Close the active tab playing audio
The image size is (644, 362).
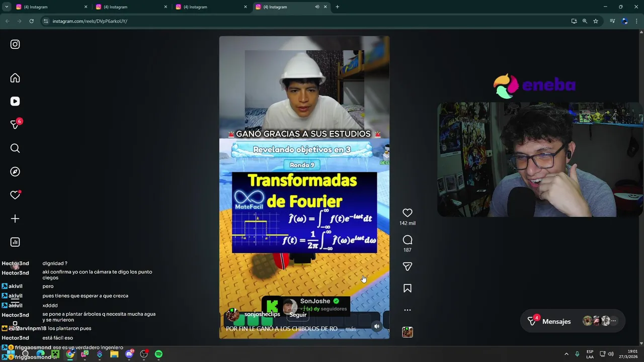(325, 7)
